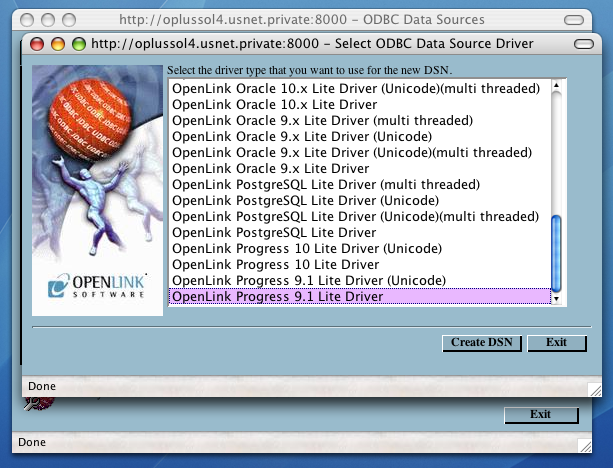Click the ODBC Data Sources background window title bar
The image size is (613, 468).
(300, 19)
